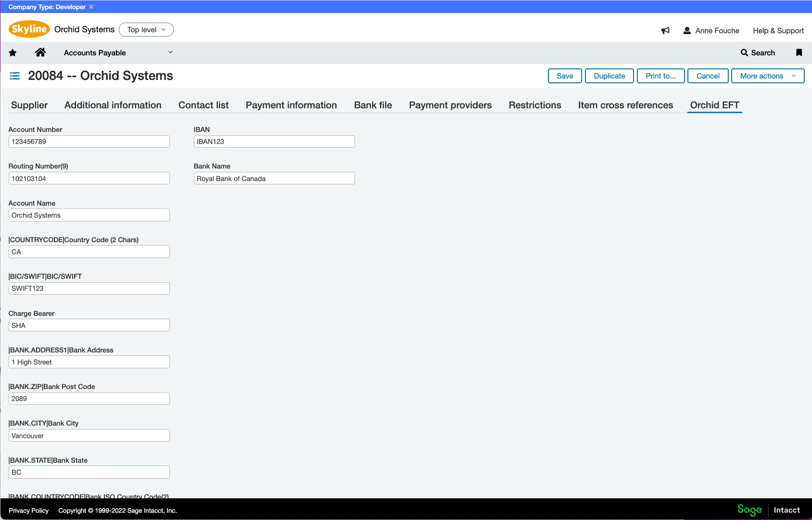Click the Sage Intacct footer logo
The height and width of the screenshot is (520, 812).
tap(769, 510)
